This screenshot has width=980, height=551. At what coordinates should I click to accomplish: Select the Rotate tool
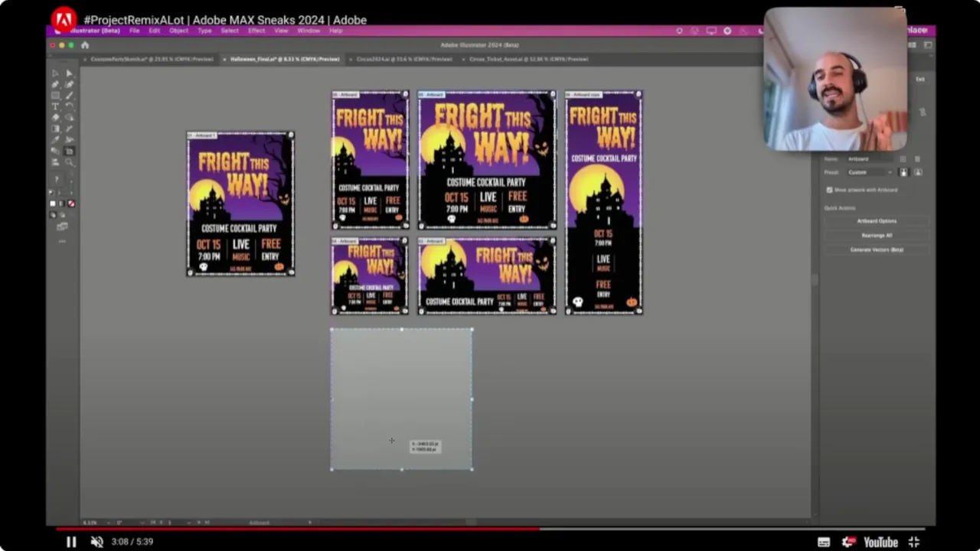point(69,106)
